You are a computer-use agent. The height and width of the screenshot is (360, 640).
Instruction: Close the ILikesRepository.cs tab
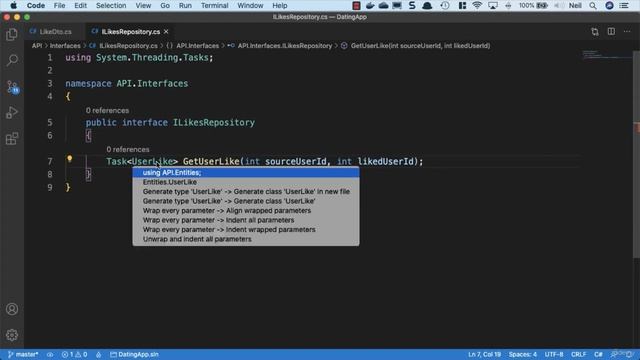pyautogui.click(x=166, y=31)
